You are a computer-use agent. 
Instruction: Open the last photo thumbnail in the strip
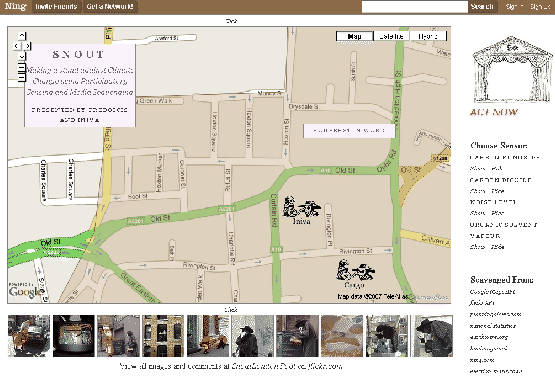[x=431, y=336]
